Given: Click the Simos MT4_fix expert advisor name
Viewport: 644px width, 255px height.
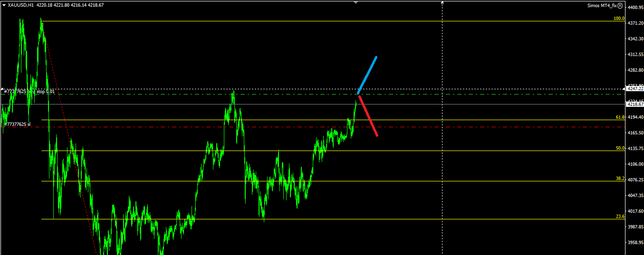Looking at the screenshot, I should (603, 6).
